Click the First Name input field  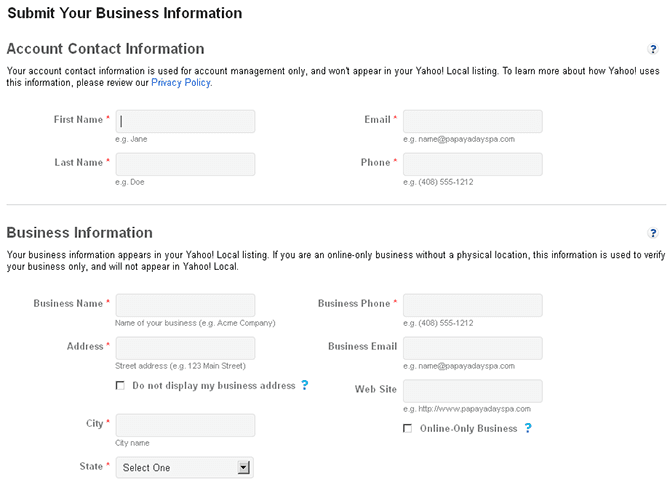[186, 121]
